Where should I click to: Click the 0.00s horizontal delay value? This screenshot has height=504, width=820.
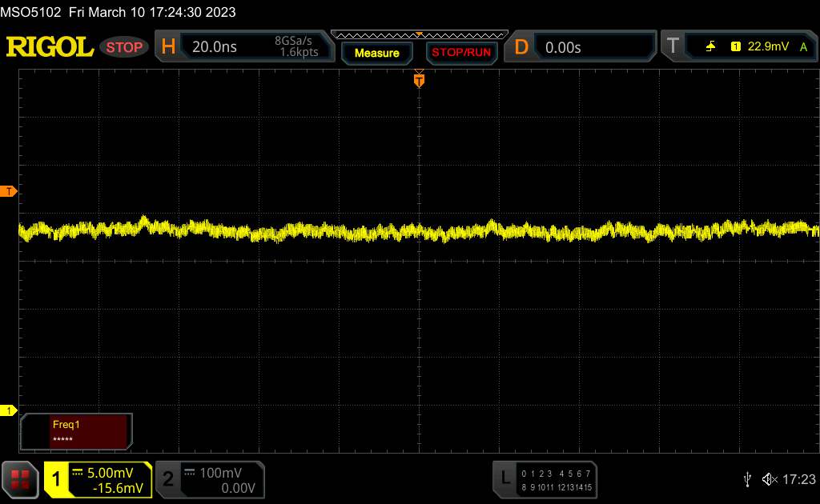(x=563, y=47)
